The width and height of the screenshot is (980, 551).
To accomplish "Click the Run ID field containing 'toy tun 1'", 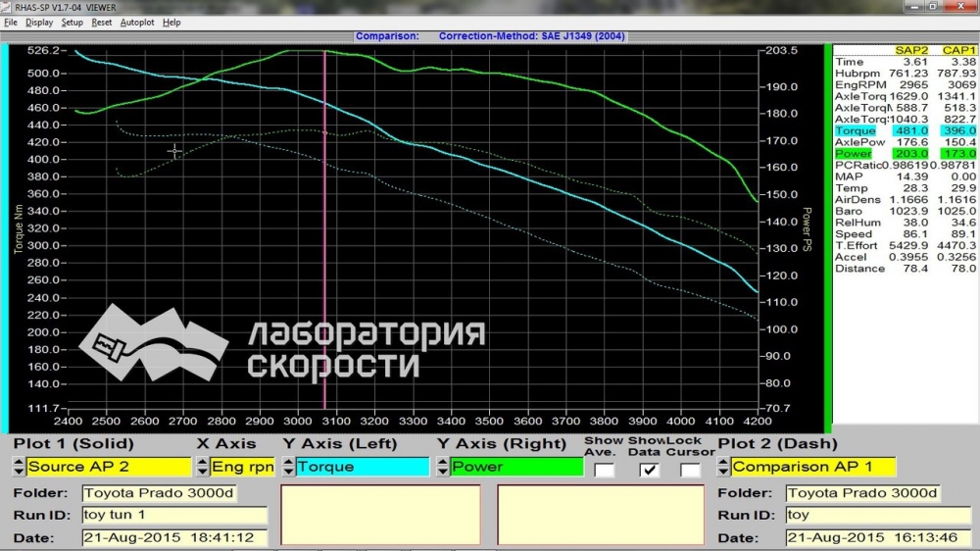I will (173, 515).
